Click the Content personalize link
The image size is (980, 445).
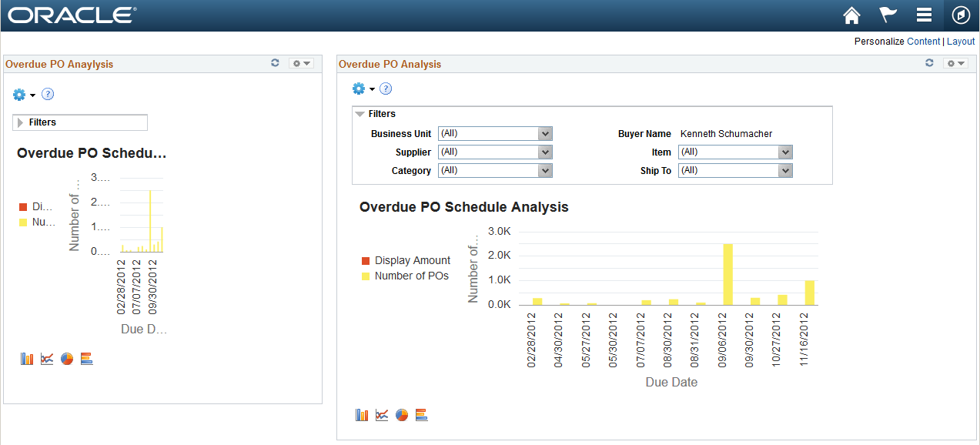tap(924, 42)
